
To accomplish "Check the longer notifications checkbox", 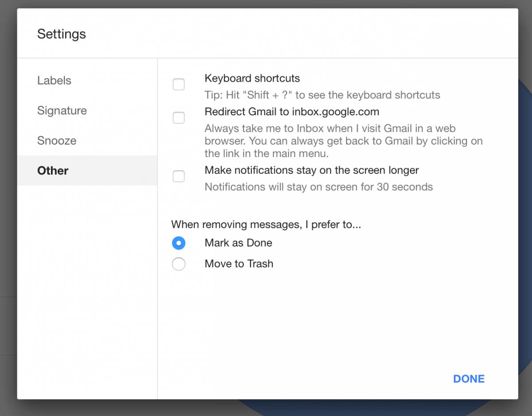I will (x=179, y=177).
